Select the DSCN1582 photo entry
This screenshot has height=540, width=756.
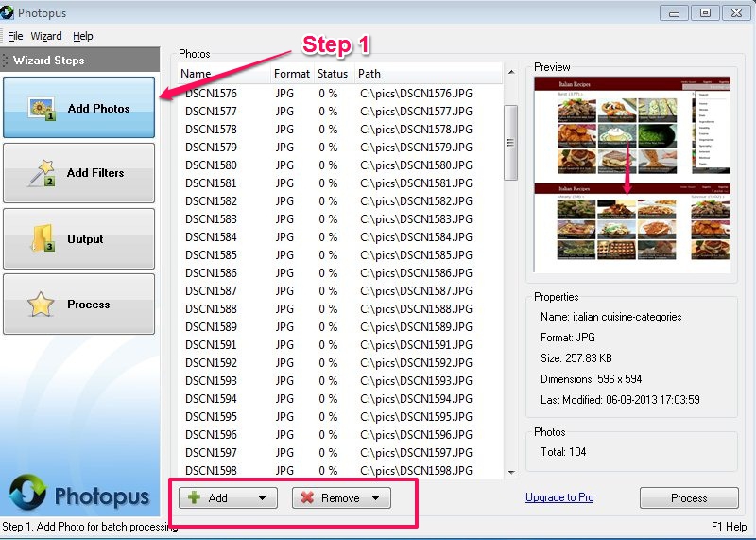340,201
